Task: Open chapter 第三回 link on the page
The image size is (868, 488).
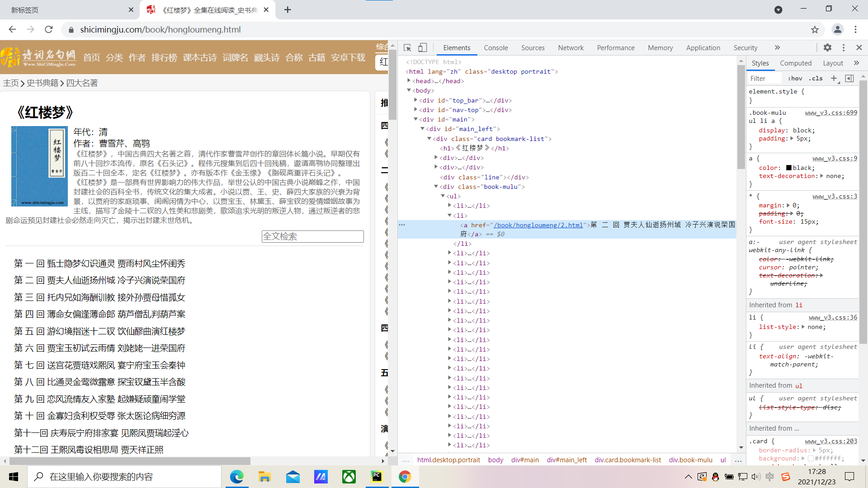Action: coord(99,297)
